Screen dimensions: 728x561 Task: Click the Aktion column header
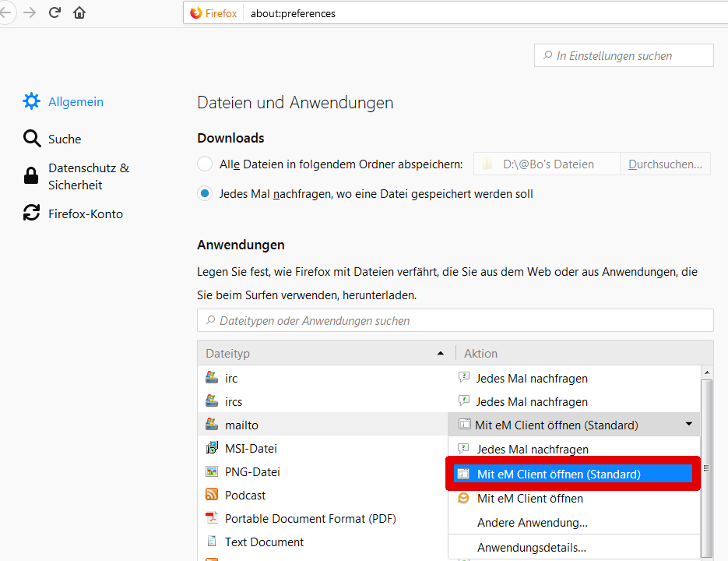pos(576,353)
